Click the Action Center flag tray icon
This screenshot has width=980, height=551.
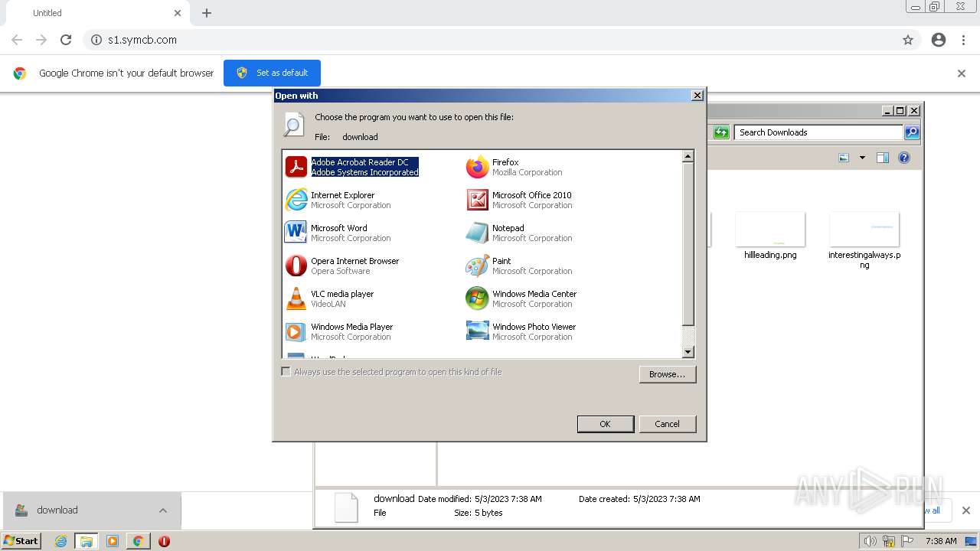tap(909, 541)
